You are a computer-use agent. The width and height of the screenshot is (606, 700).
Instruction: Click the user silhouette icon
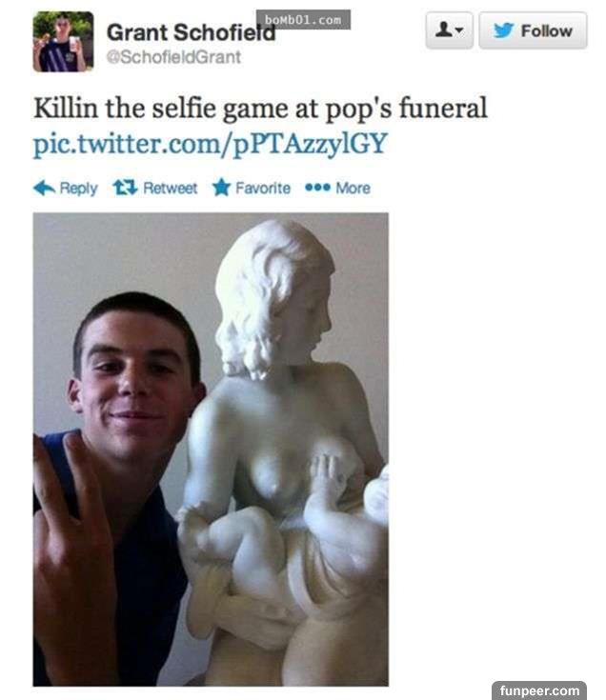[x=444, y=30]
